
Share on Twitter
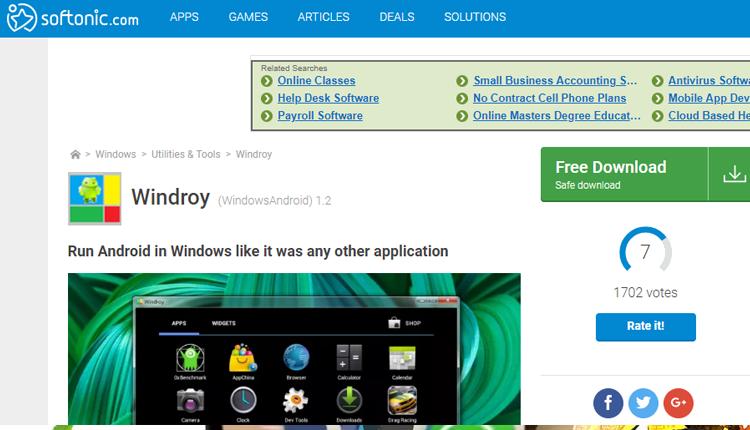click(643, 403)
